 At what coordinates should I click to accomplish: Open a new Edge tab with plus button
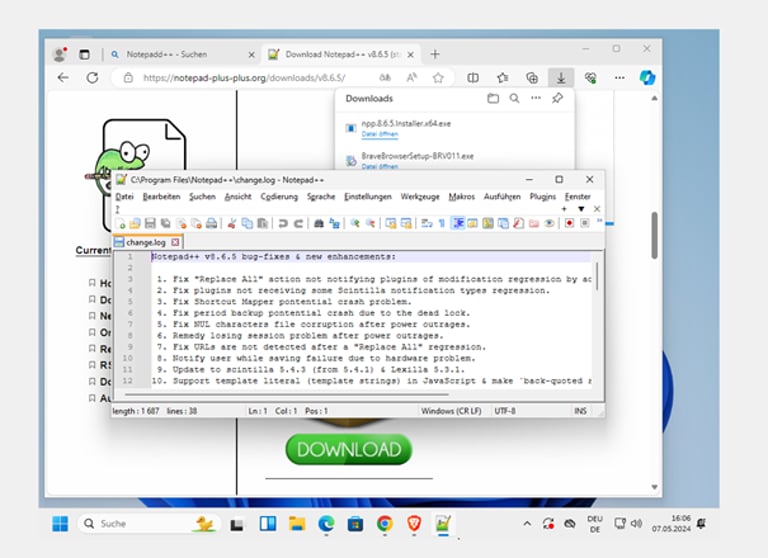point(435,54)
